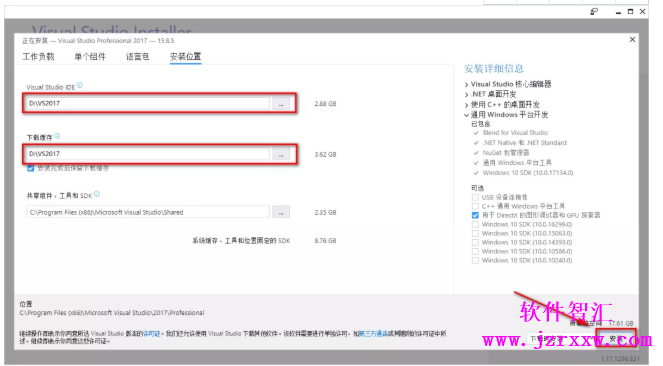Click the 下载缓存 path input field
The height and width of the screenshot is (366, 663).
pos(148,154)
